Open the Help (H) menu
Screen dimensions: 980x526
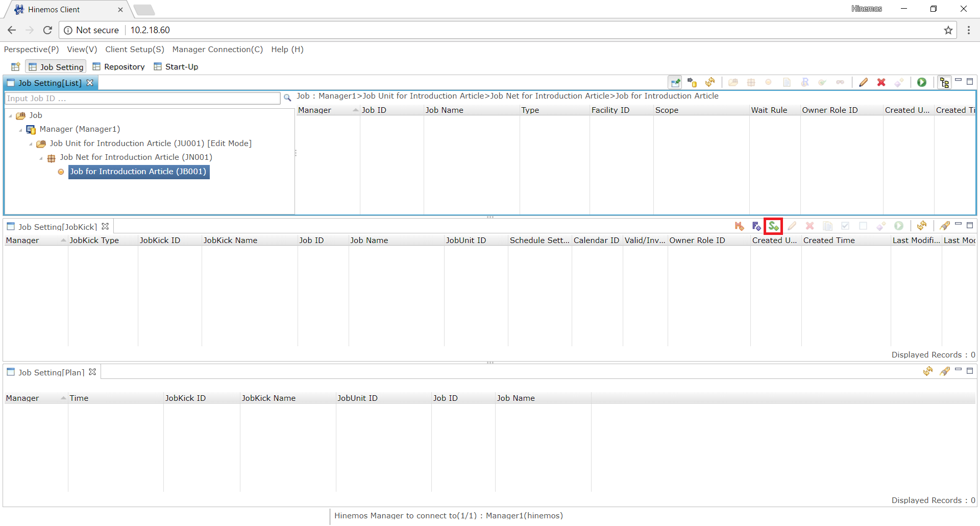[287, 50]
